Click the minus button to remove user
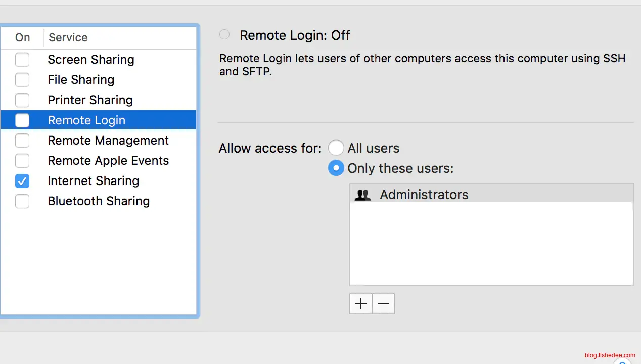641x364 pixels. [x=383, y=304]
